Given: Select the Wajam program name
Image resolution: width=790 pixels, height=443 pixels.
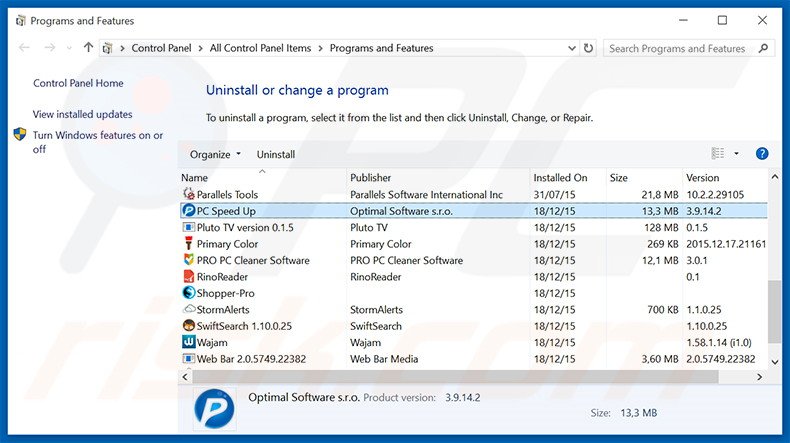Looking at the screenshot, I should click(x=212, y=343).
